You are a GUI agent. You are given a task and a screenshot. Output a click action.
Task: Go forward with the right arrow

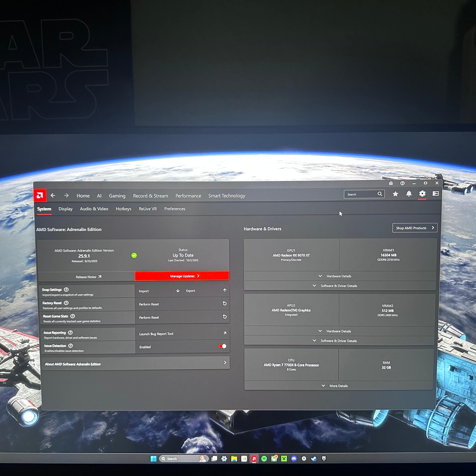[x=66, y=195]
